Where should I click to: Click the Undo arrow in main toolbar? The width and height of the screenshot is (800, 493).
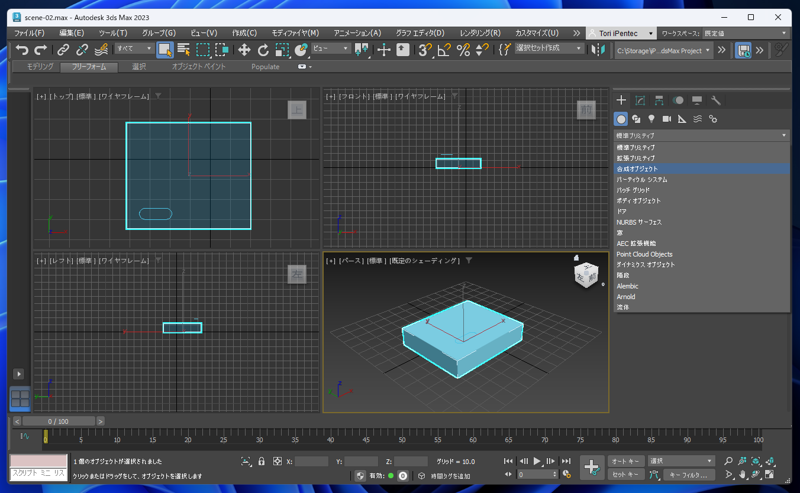pyautogui.click(x=21, y=50)
